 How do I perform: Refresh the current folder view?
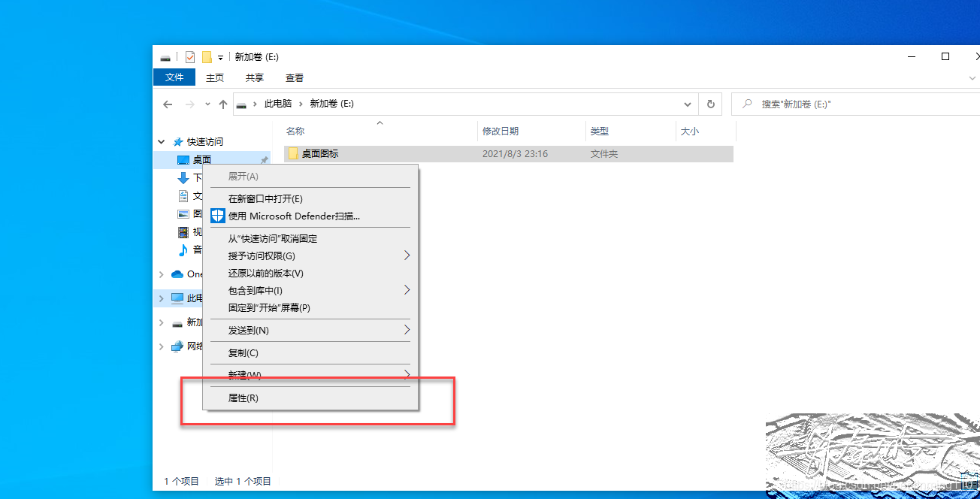pos(710,104)
